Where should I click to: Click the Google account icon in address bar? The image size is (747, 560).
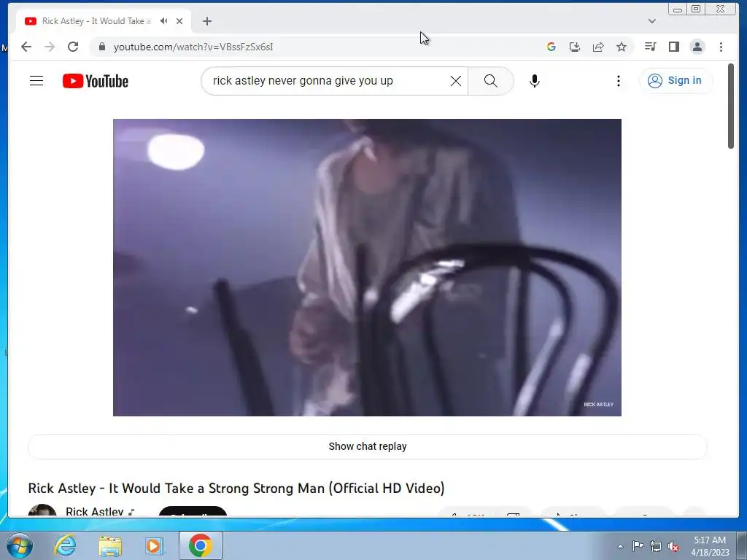(551, 47)
